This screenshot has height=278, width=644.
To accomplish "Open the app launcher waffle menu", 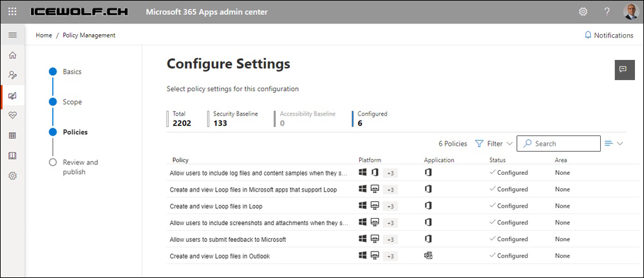I will [x=12, y=12].
